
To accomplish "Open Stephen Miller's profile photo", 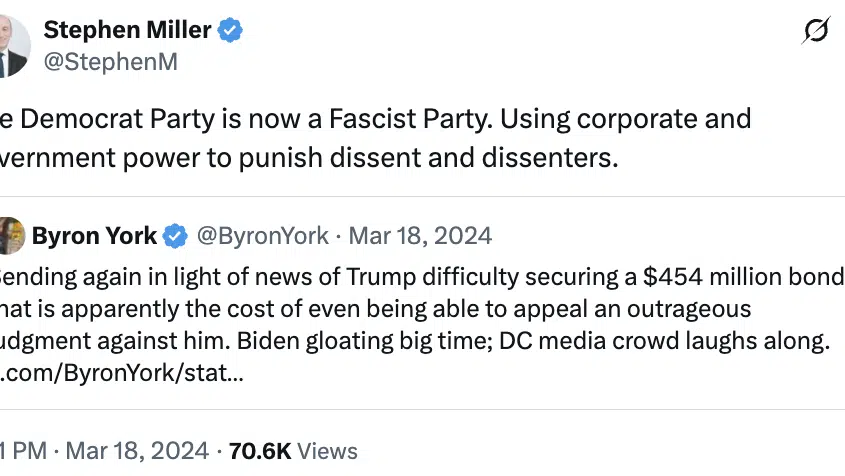I will click(12, 45).
